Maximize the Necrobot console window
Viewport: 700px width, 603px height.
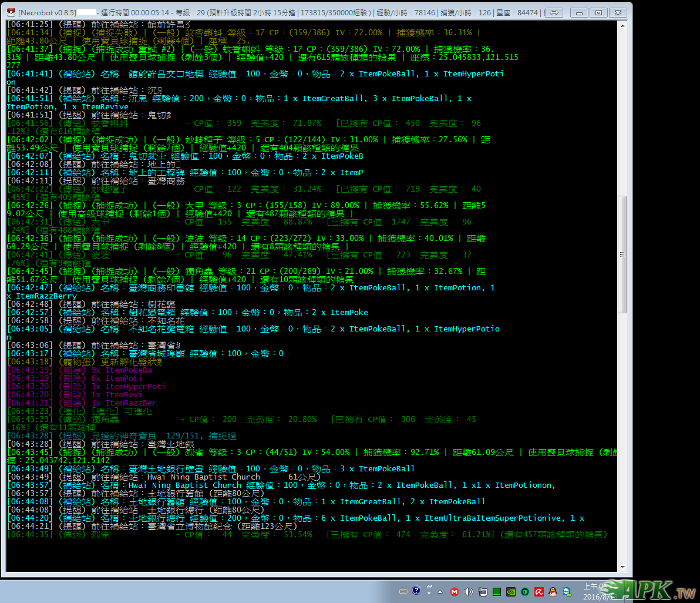[x=598, y=12]
